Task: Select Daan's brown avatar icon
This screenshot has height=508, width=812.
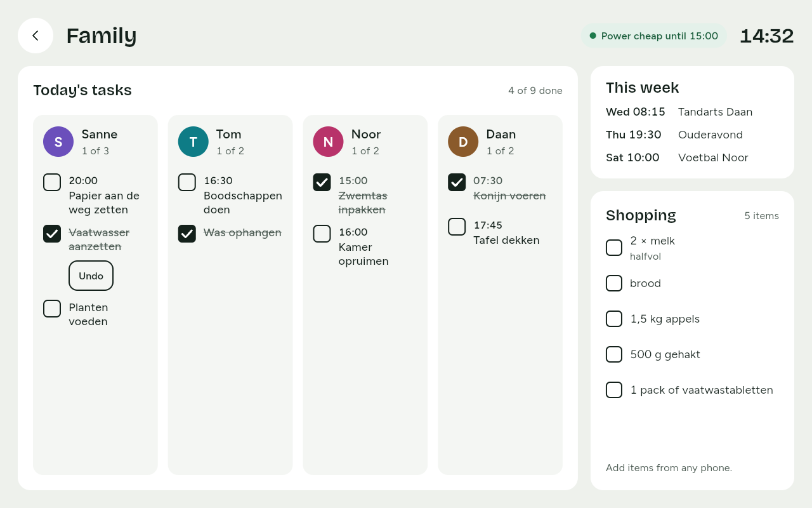Action: [463, 142]
